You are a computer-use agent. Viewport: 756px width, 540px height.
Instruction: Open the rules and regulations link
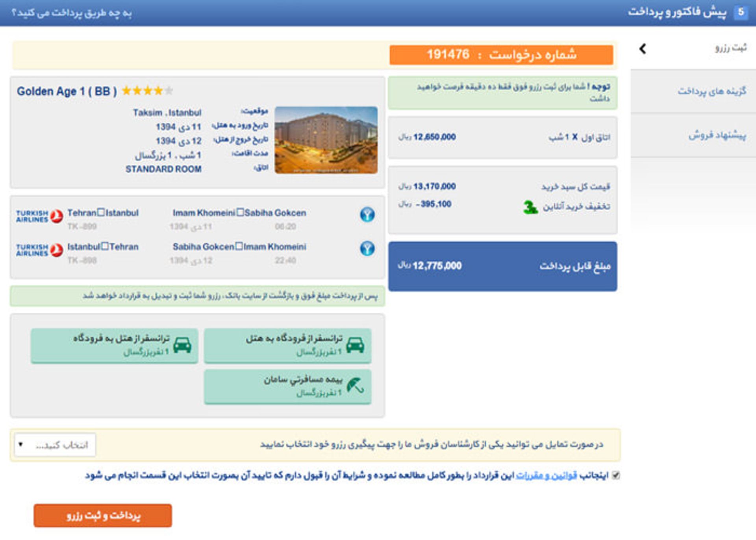(546, 476)
